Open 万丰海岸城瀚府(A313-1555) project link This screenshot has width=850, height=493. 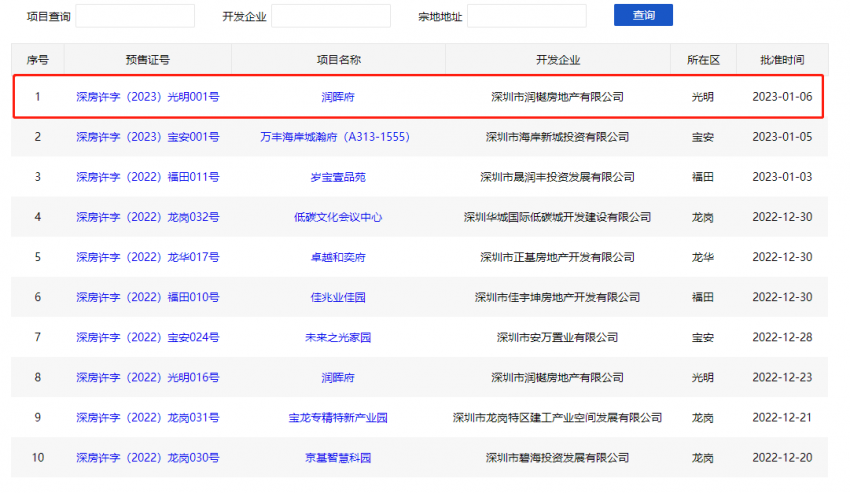point(334,137)
